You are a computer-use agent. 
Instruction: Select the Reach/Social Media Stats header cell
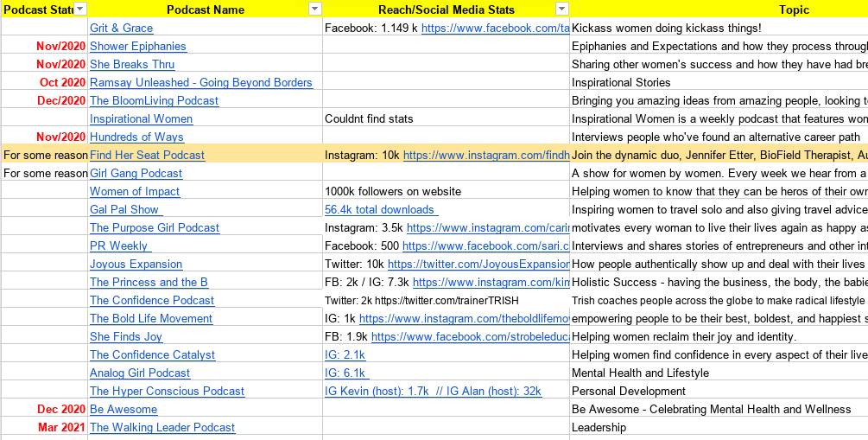(447, 10)
